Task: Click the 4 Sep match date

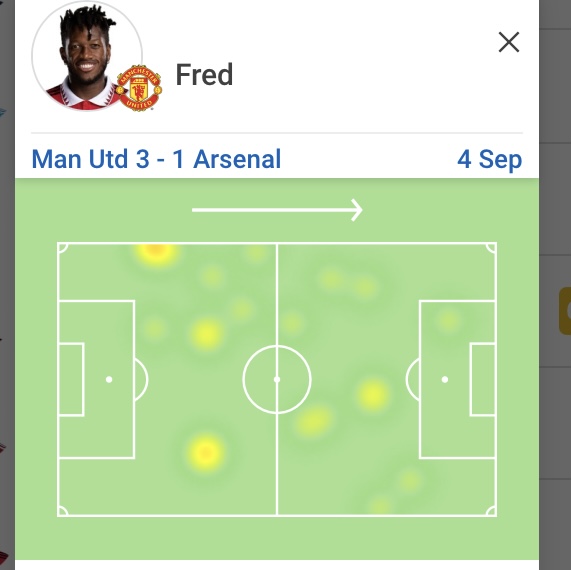Action: tap(489, 160)
